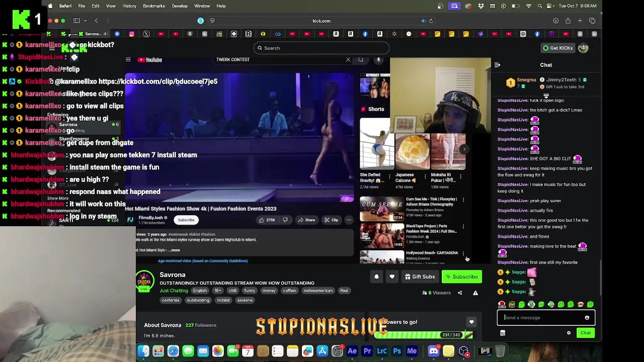Click the nativeamerican tag
Viewport: 644px width, 362px height.
[318, 291]
